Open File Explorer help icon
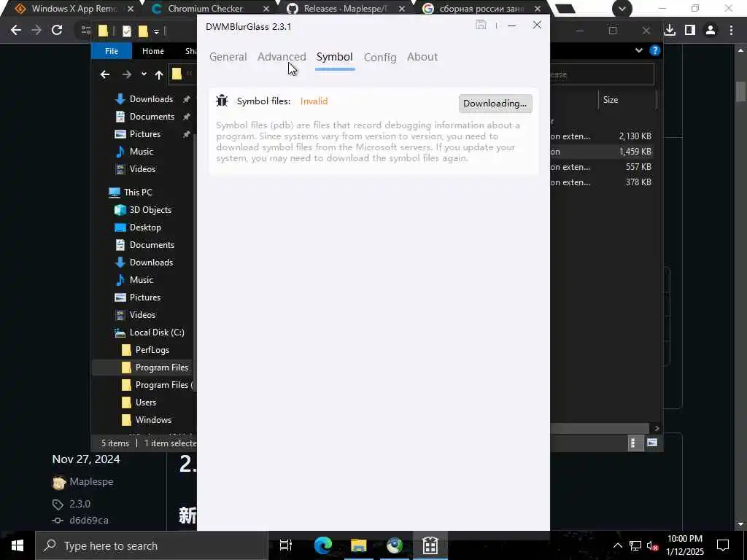Image resolution: width=747 pixels, height=560 pixels. coord(654,50)
